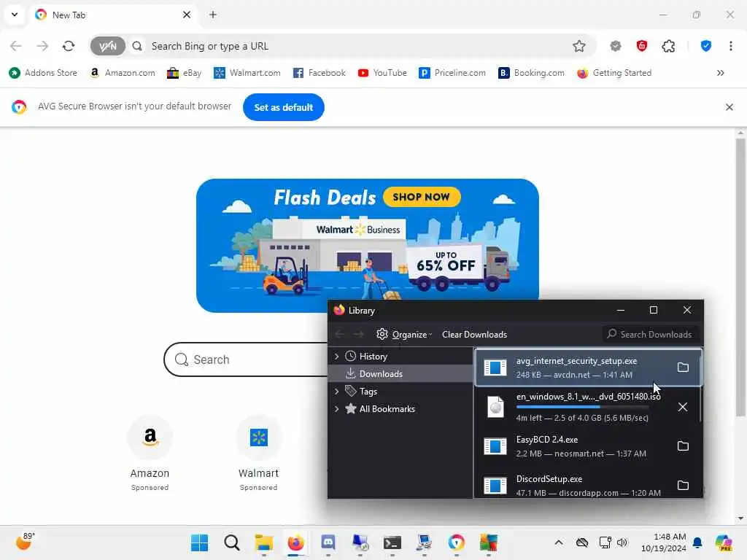The image size is (747, 560).
Task: Cancel the en_windows_8.1 iso download
Action: [x=683, y=407]
